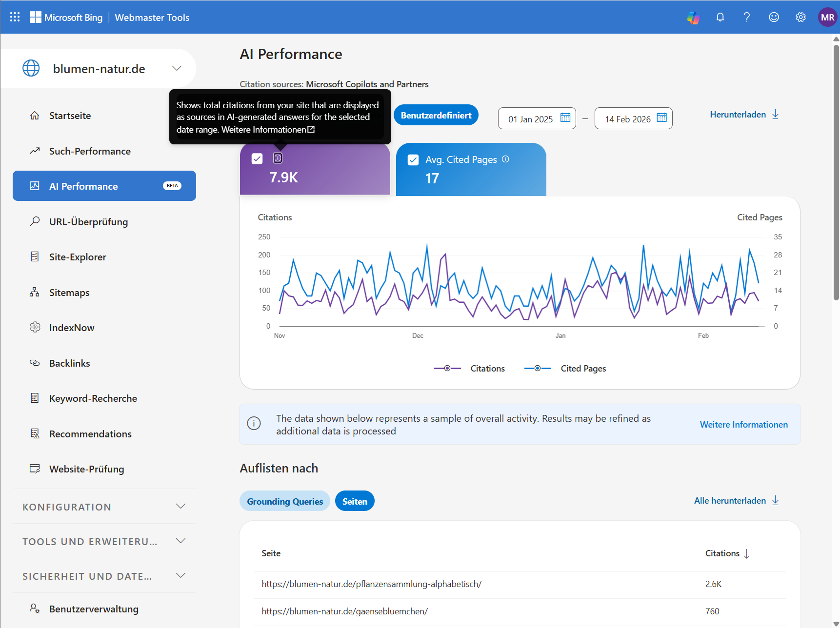Open calendar picker for start date
Screen dimensions: 840x628
tap(565, 118)
